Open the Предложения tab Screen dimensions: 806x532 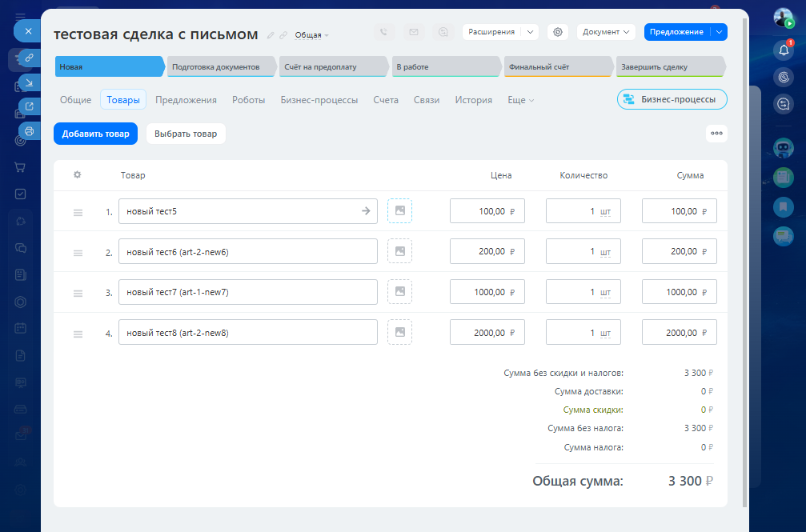pyautogui.click(x=186, y=100)
